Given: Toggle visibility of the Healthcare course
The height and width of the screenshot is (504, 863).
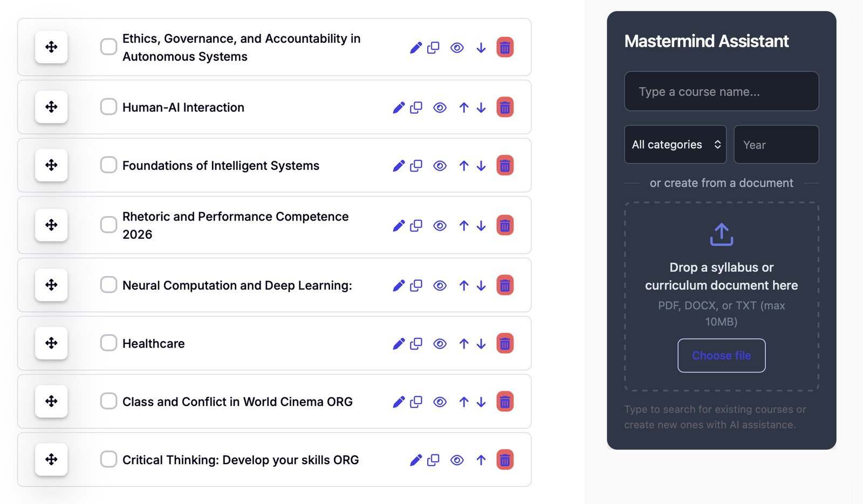Looking at the screenshot, I should 440,344.
